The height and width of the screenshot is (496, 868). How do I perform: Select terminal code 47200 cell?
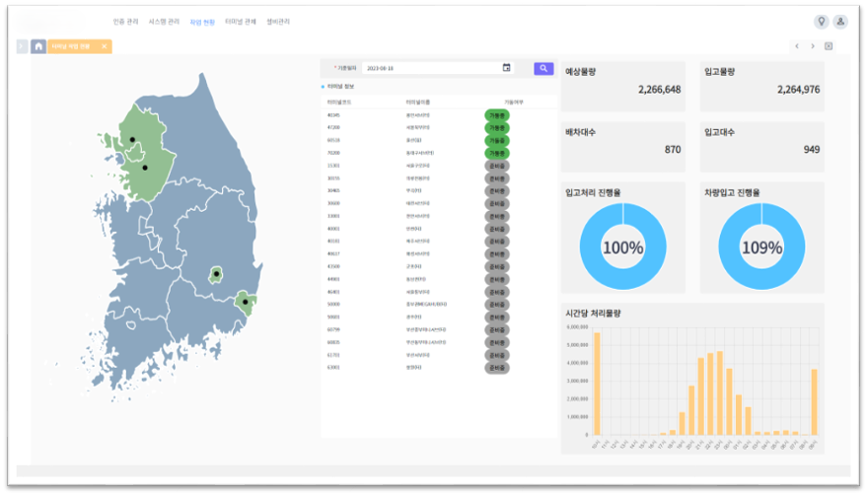coord(333,128)
